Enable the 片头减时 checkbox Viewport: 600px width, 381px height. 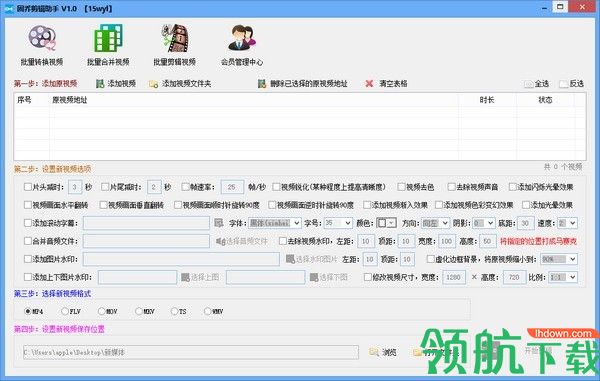[x=28, y=187]
